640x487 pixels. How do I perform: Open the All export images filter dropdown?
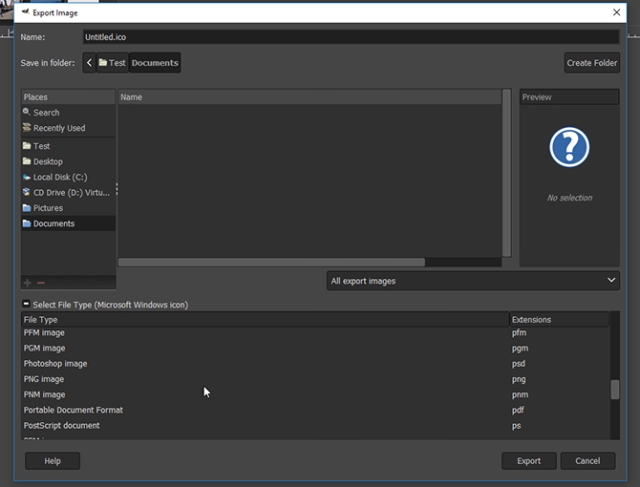pyautogui.click(x=473, y=281)
